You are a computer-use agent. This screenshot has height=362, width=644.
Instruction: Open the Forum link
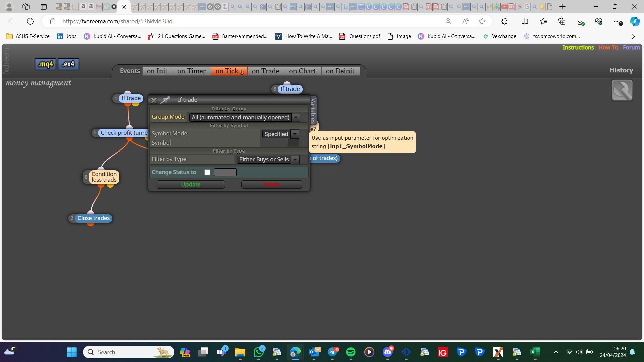[631, 47]
